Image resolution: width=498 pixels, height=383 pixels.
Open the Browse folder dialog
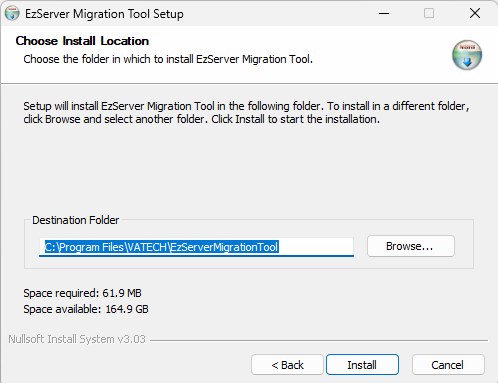point(411,246)
